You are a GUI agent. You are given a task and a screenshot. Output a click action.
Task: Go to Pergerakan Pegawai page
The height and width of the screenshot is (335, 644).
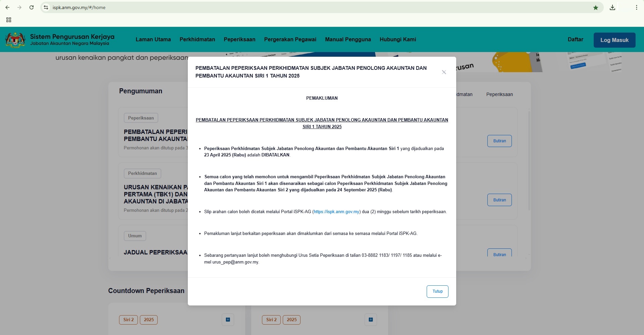[290, 39]
